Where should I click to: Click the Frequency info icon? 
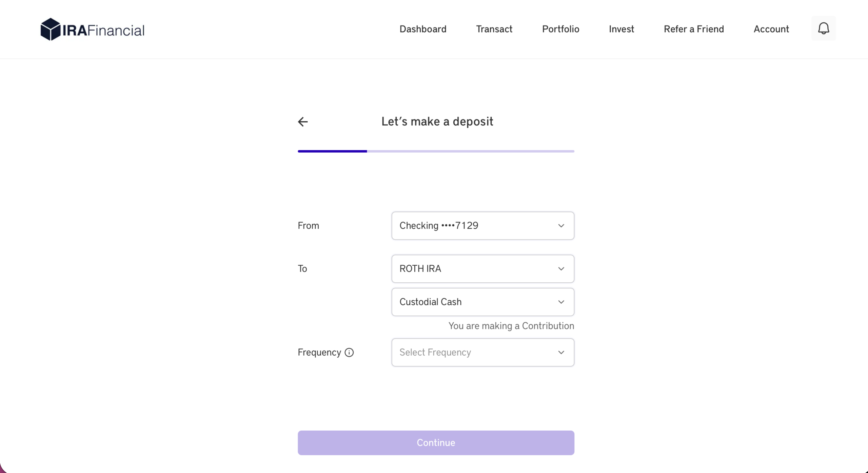point(349,353)
